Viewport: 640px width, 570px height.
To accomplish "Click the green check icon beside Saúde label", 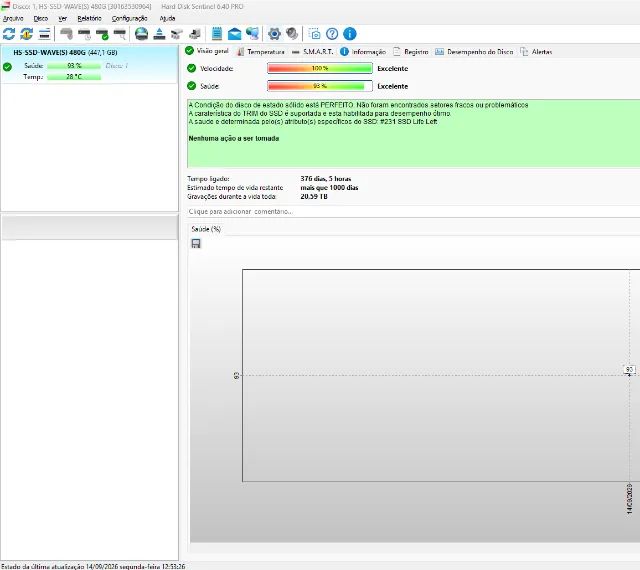I will coord(191,86).
